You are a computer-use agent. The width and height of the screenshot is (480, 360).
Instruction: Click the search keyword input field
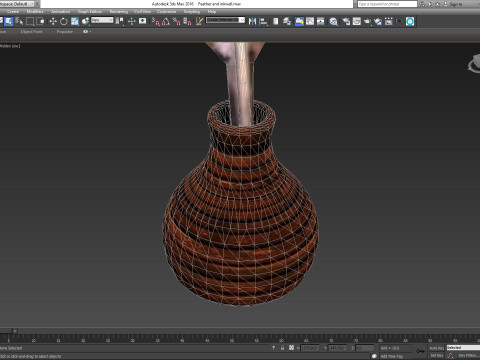[x=387, y=4]
